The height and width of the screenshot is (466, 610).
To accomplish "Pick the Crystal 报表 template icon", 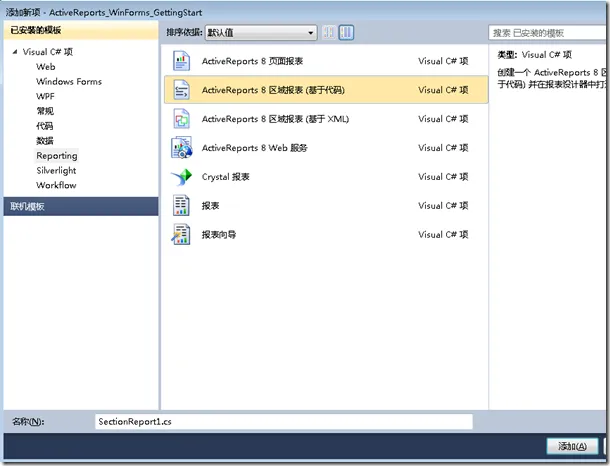I will pos(181,177).
